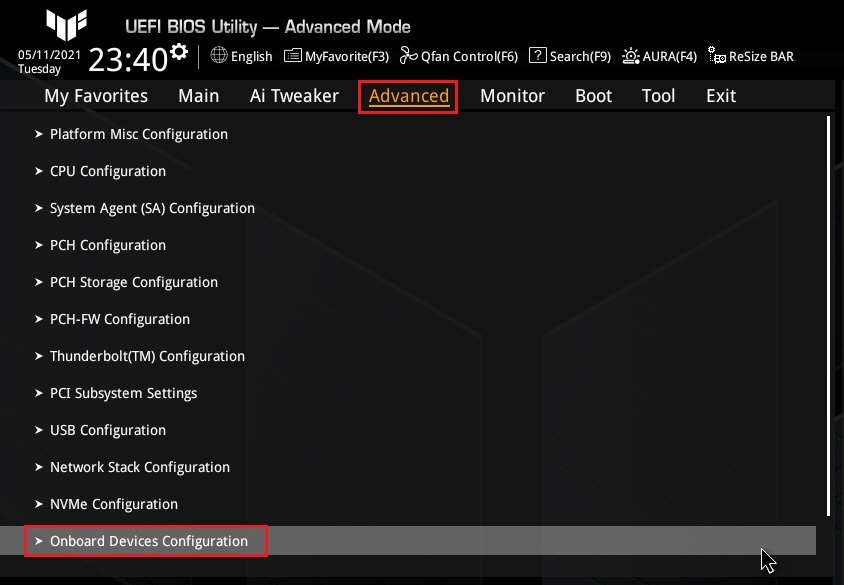Expand arrow beside PCH-FW Configuration

click(38, 319)
